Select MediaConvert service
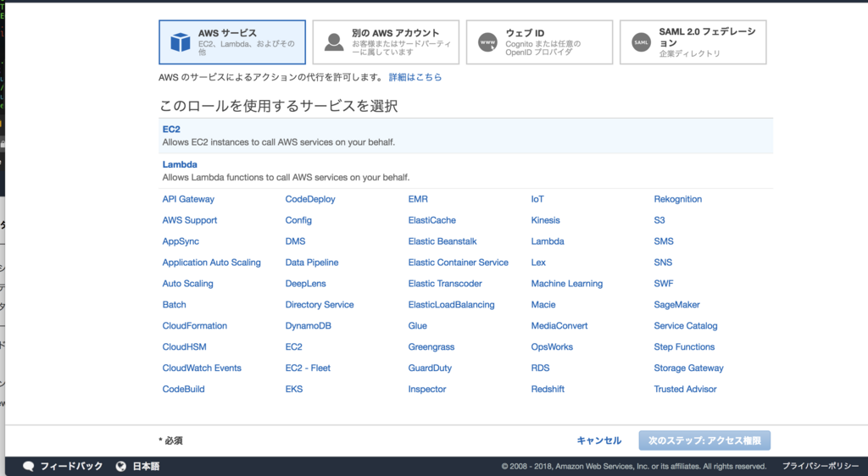The image size is (868, 476). pyautogui.click(x=559, y=325)
